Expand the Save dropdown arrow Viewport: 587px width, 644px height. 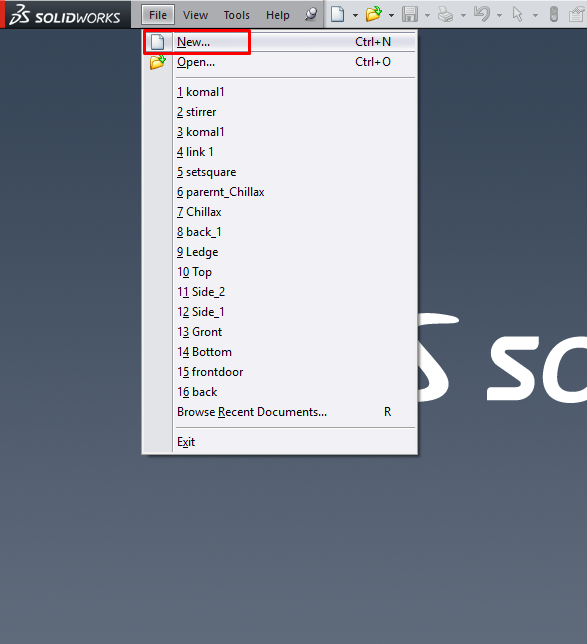[x=427, y=16]
